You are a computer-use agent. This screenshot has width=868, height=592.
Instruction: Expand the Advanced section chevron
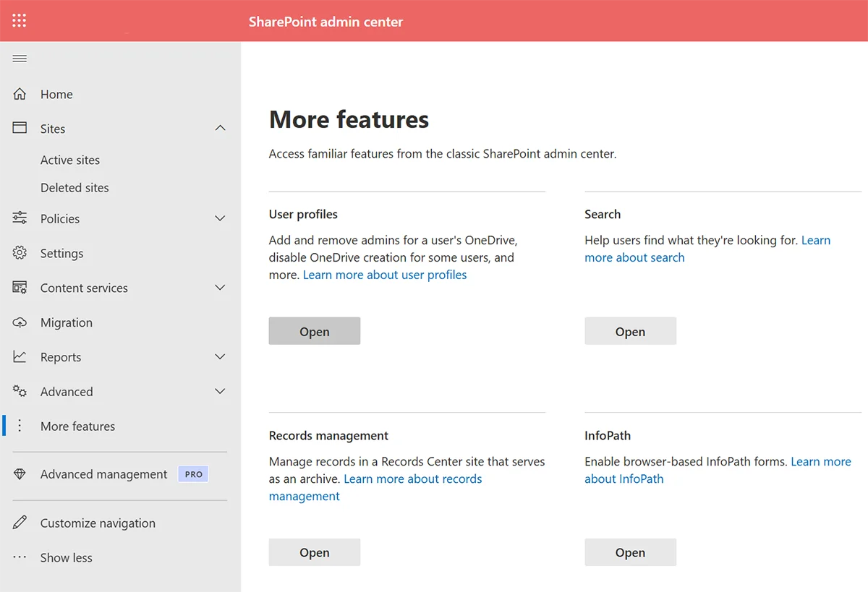click(220, 391)
